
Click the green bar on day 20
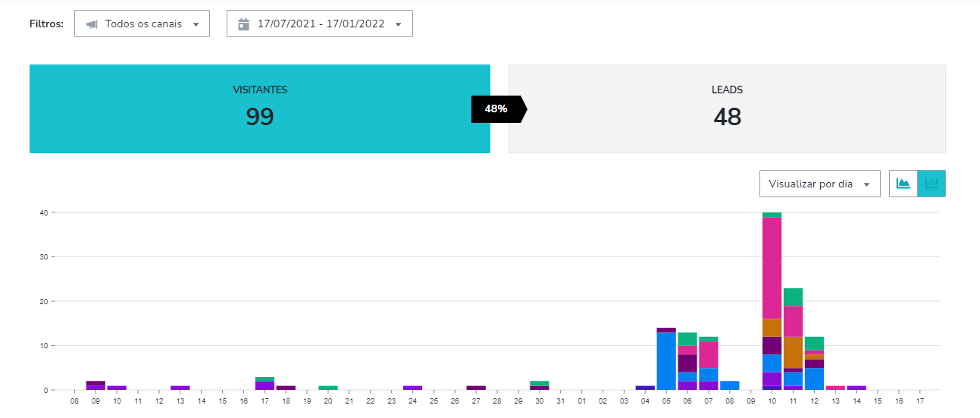click(328, 388)
